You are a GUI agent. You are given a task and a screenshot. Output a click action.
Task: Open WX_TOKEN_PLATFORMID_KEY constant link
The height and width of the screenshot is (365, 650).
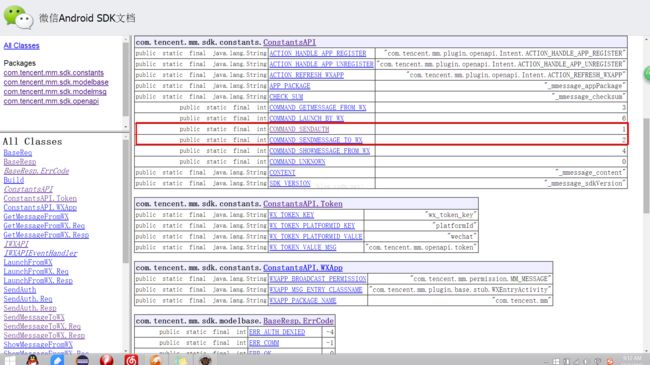tap(312, 226)
